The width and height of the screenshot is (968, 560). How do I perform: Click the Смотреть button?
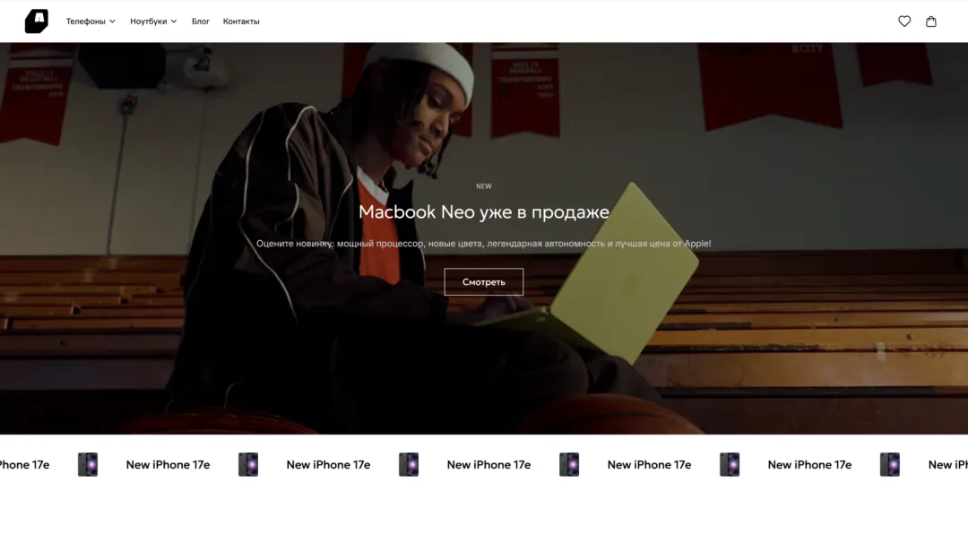coord(483,281)
